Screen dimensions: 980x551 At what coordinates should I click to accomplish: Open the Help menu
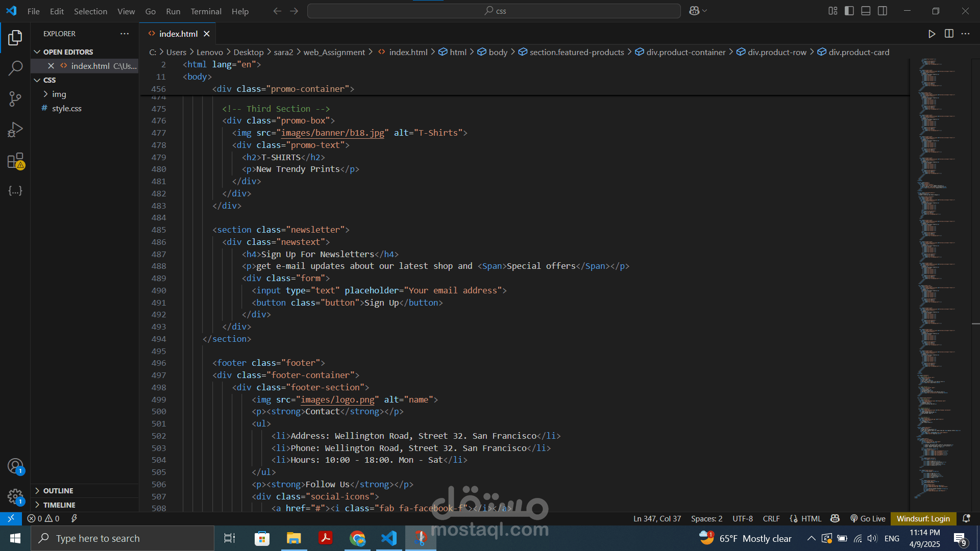pyautogui.click(x=240, y=11)
